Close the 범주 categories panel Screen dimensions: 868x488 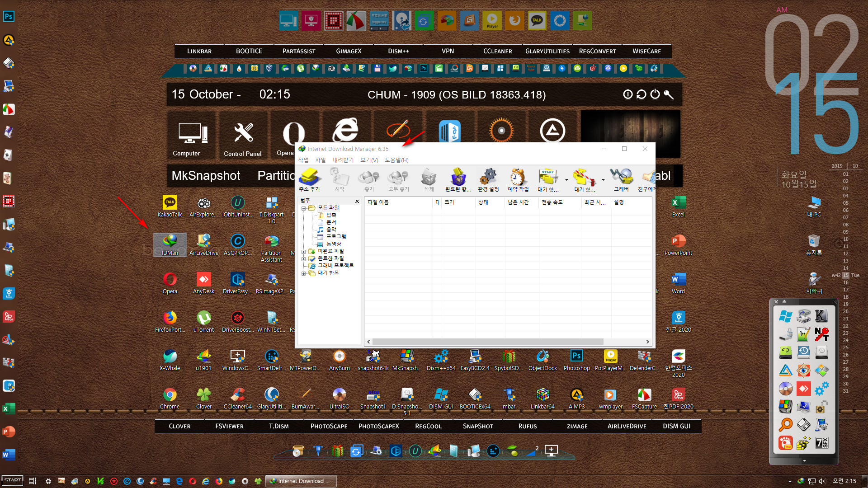click(357, 201)
